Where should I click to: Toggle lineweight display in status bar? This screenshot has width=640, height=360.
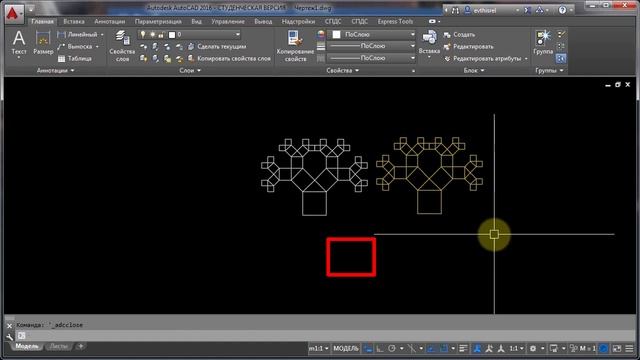[463, 349]
